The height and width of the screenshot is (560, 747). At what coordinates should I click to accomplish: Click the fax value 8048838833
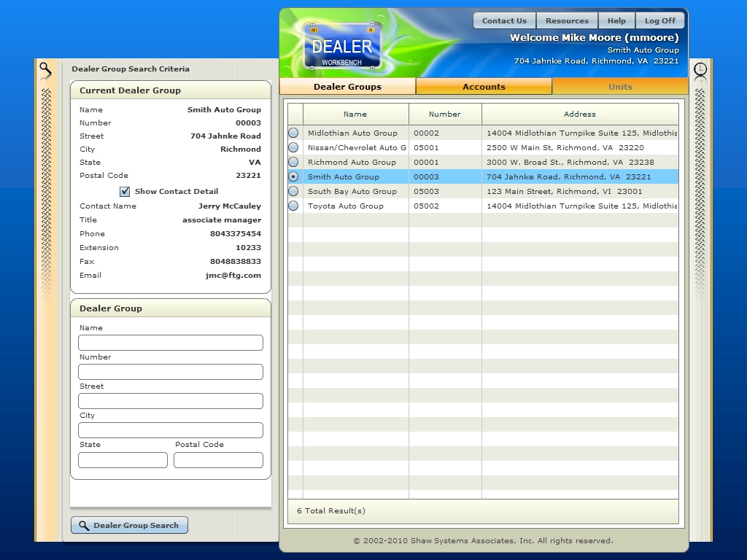tap(236, 262)
